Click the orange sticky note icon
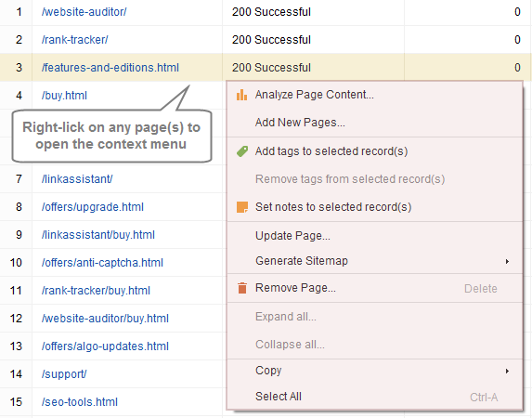Screen dimensions: 532x418 pyautogui.click(x=242, y=207)
